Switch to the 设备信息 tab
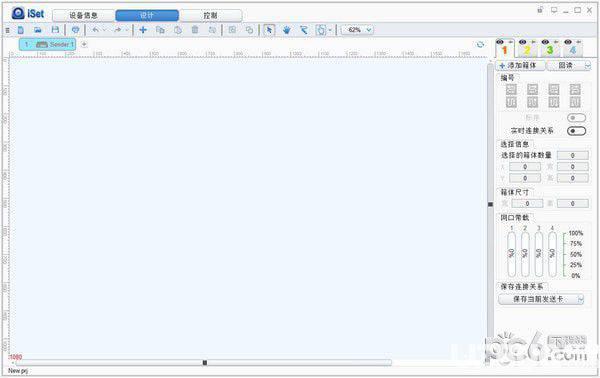The image size is (600, 378). [x=84, y=16]
